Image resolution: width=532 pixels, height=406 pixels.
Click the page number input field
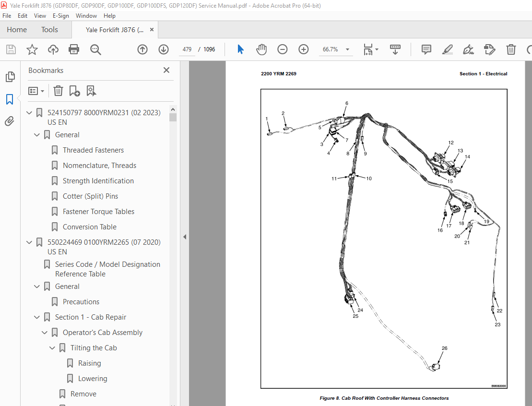pyautogui.click(x=187, y=49)
